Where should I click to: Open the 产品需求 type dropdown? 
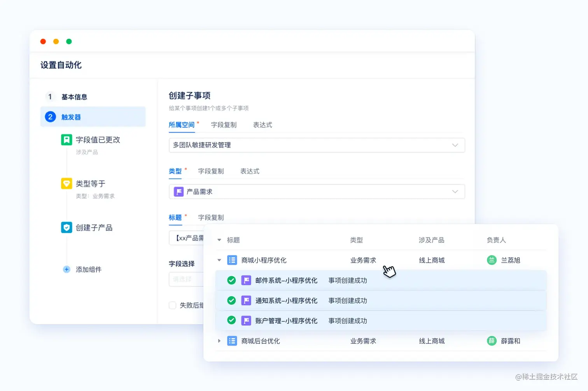(317, 192)
